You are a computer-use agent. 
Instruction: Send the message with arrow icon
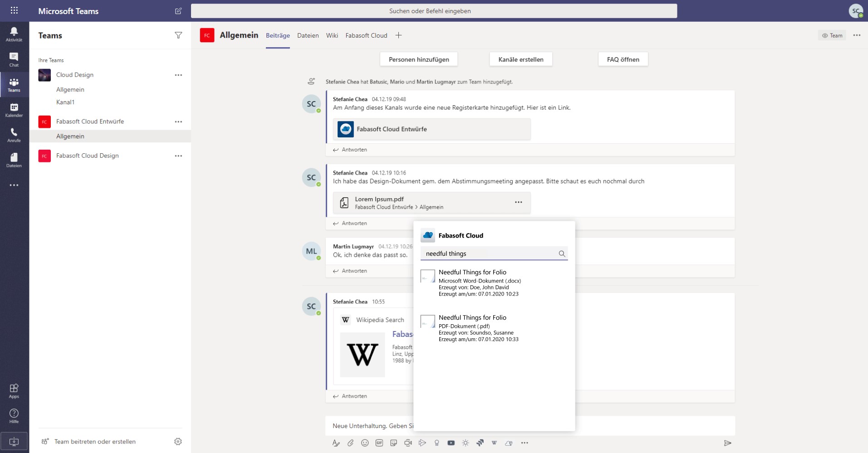[x=727, y=443]
